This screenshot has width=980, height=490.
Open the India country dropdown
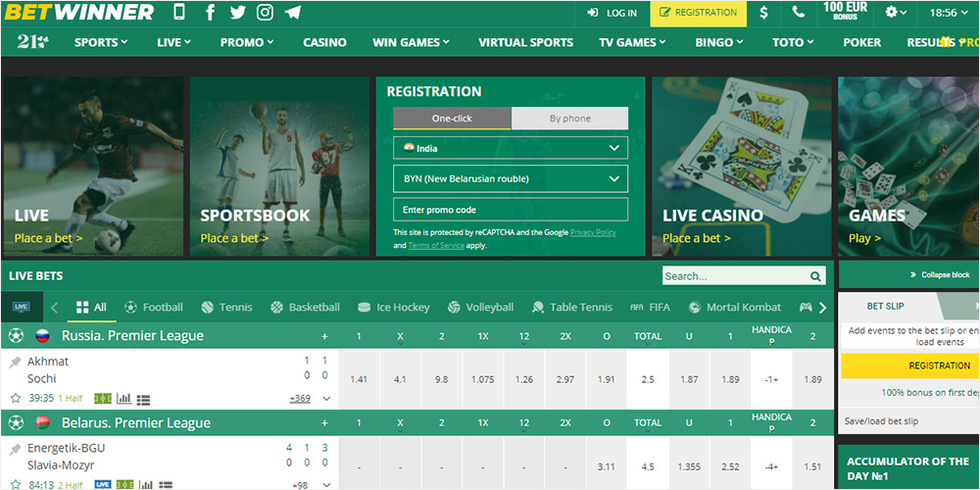(511, 148)
